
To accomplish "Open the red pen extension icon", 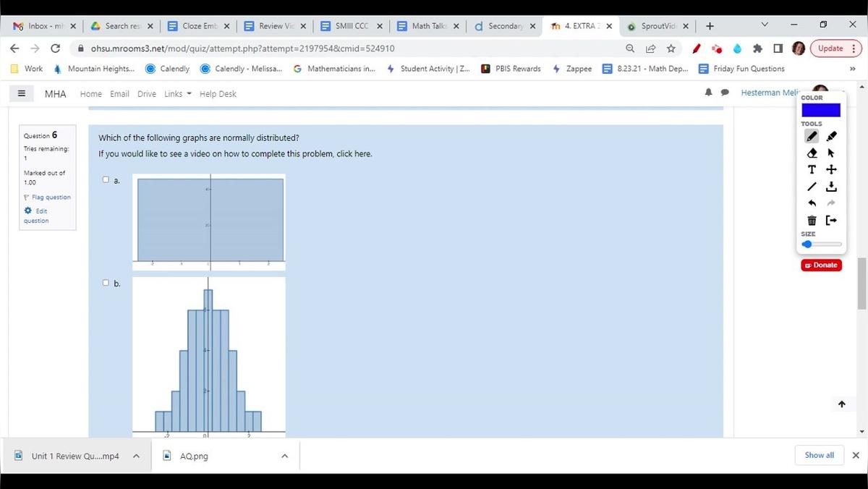I will (x=696, y=48).
